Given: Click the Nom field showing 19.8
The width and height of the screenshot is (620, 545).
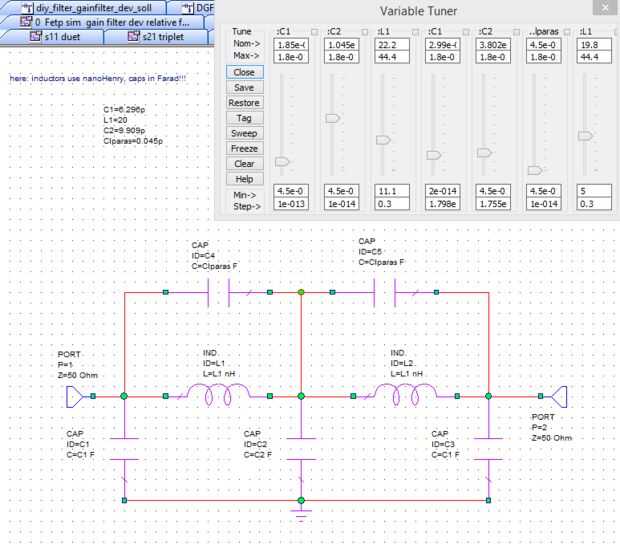Looking at the screenshot, I should pos(594,45).
